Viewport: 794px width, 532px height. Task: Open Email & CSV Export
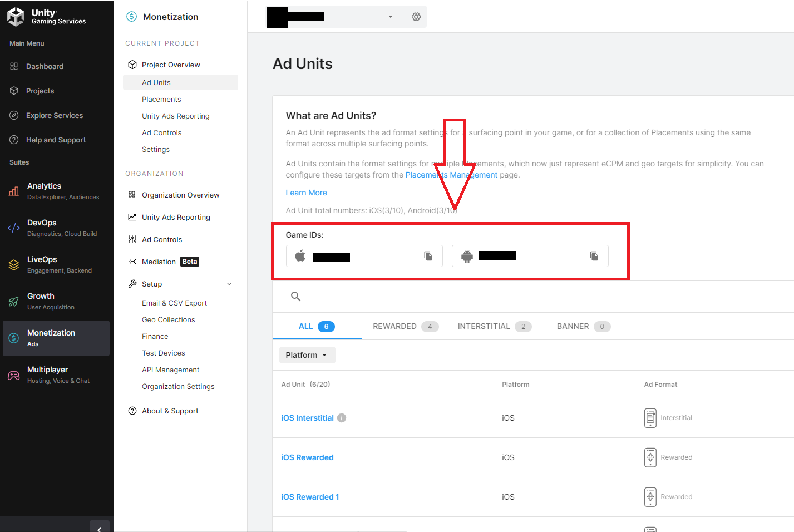[x=174, y=303]
